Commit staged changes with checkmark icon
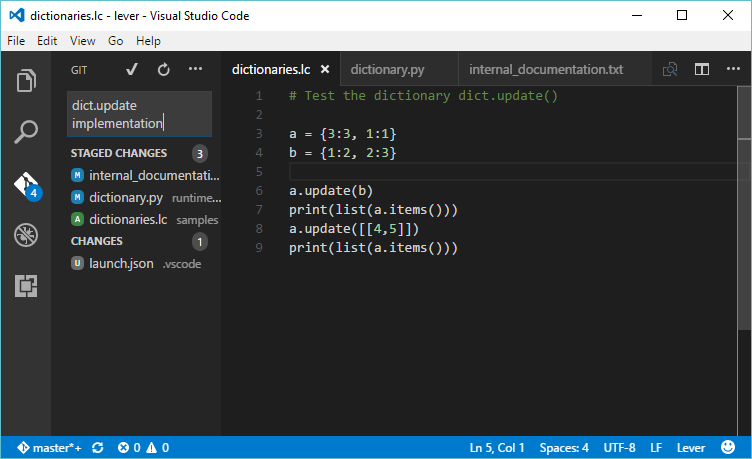The height and width of the screenshot is (459, 752). coord(131,70)
